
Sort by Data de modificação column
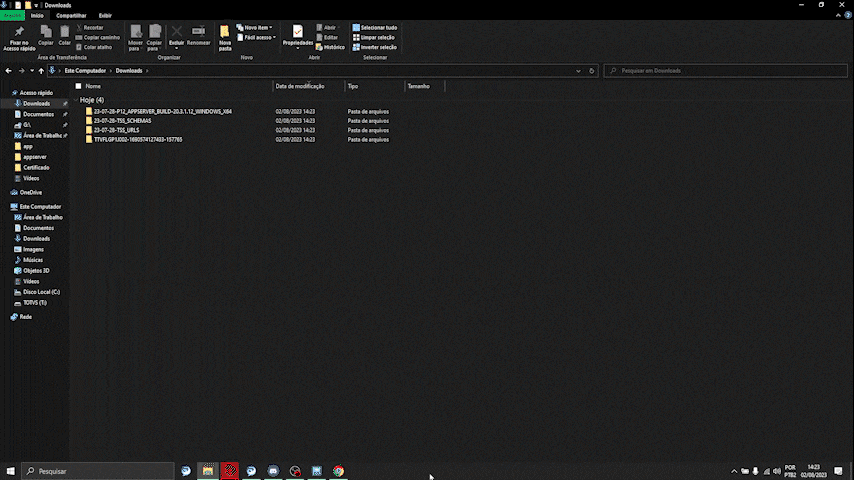pos(300,86)
